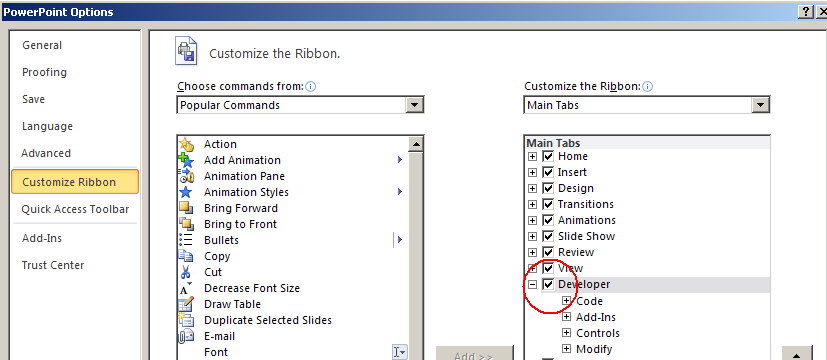827x360 pixels.
Task: Click the Help question mark button
Action: pyautogui.click(x=804, y=12)
